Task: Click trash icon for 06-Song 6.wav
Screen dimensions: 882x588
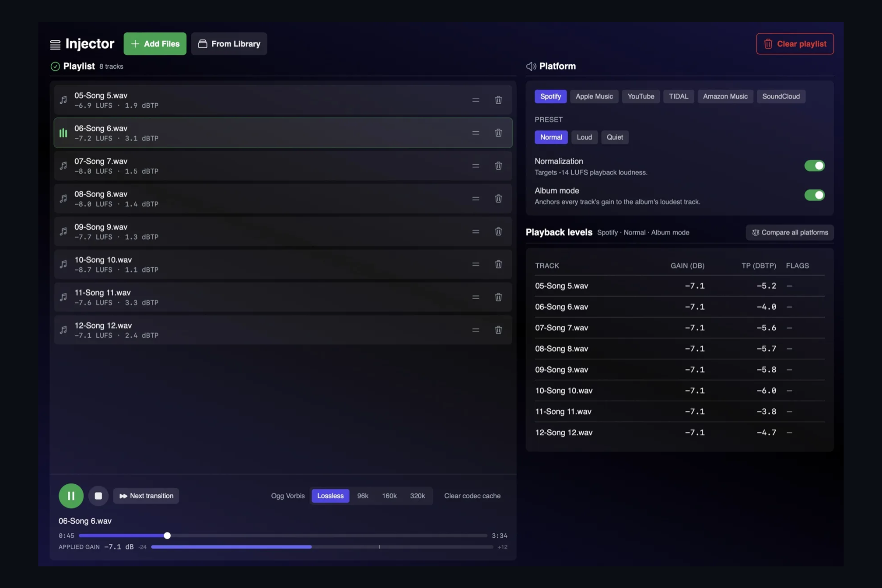Action: (x=498, y=133)
